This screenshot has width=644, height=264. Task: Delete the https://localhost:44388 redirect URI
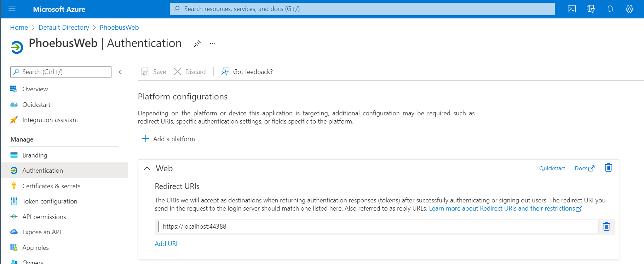(x=606, y=226)
